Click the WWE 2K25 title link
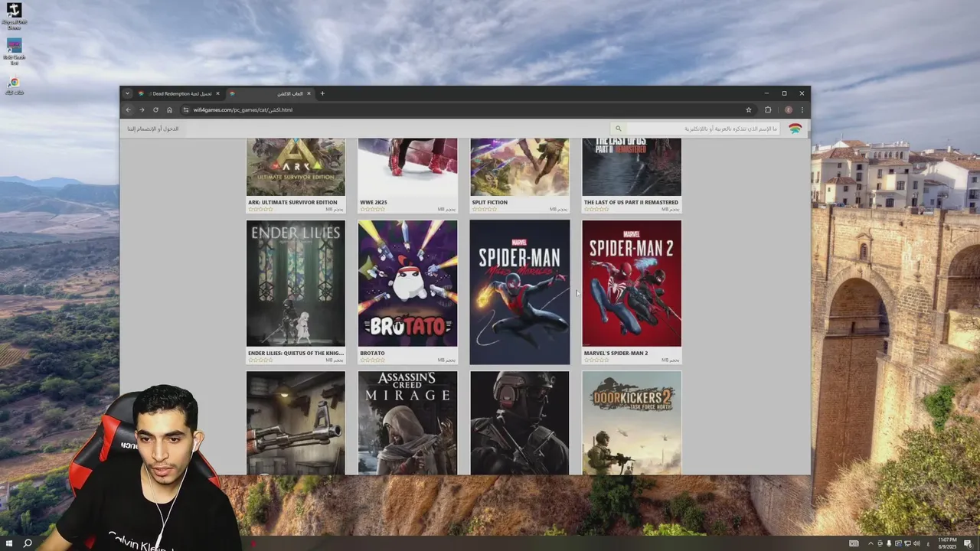980x551 pixels. (x=374, y=203)
